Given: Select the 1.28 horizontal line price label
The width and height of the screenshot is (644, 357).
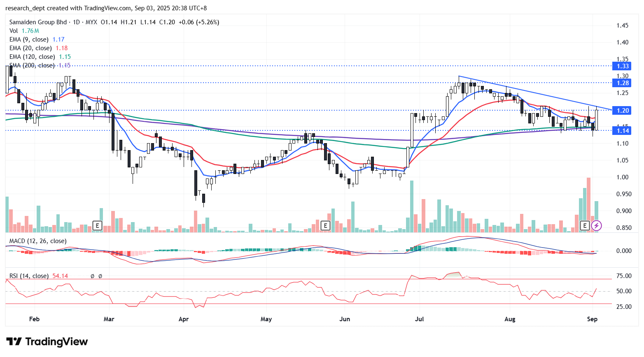Looking at the screenshot, I should coord(622,83).
